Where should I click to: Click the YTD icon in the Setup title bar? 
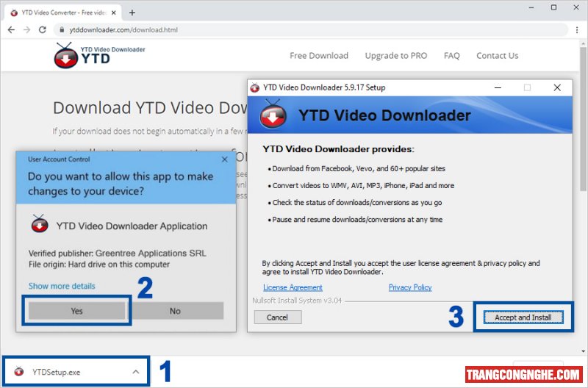[x=255, y=87]
